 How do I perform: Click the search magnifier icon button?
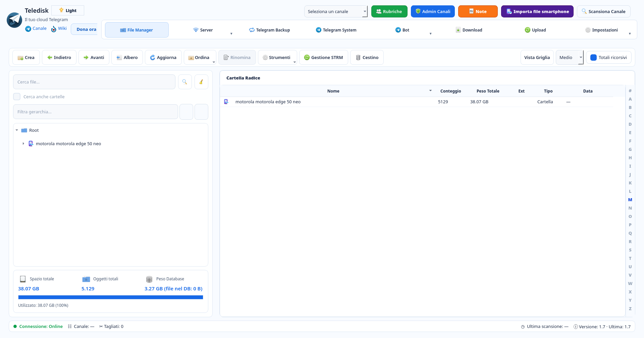coord(185,82)
